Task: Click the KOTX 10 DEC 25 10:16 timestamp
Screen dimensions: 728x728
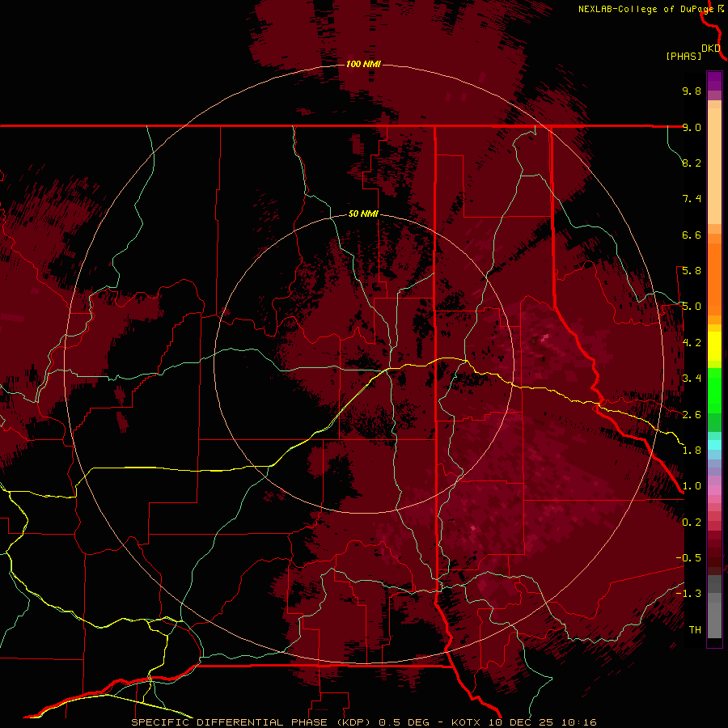Action: 523,722
